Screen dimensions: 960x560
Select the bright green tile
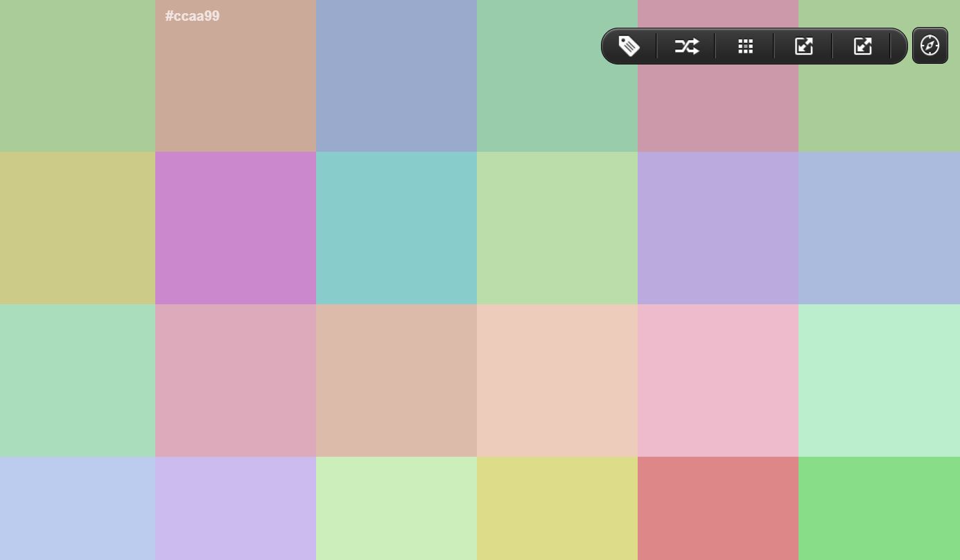(x=879, y=508)
